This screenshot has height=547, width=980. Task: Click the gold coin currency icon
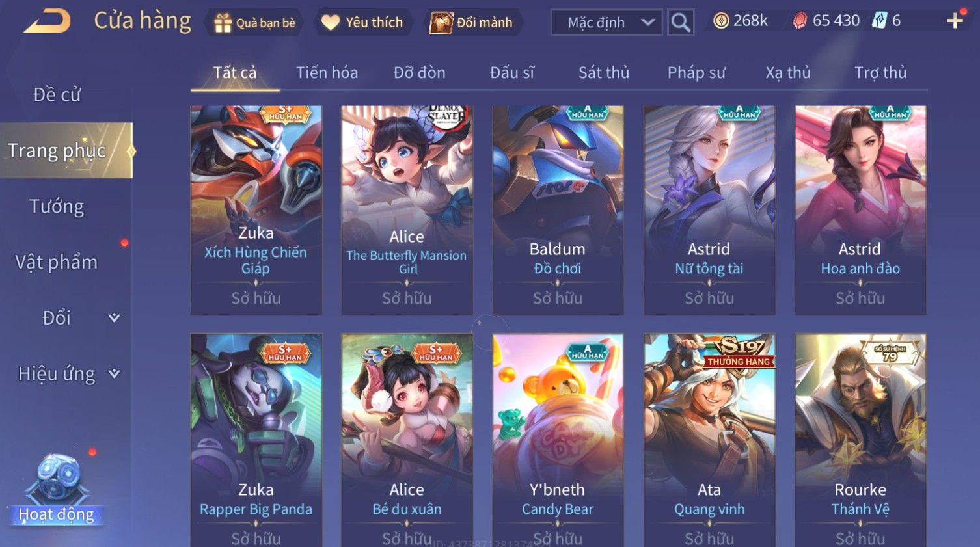[721, 21]
